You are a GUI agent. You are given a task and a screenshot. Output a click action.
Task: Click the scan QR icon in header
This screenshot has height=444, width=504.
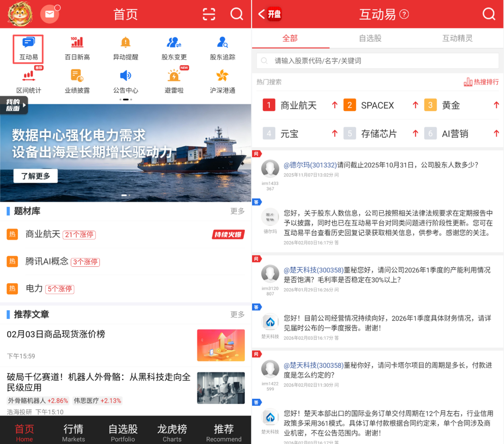coord(209,14)
